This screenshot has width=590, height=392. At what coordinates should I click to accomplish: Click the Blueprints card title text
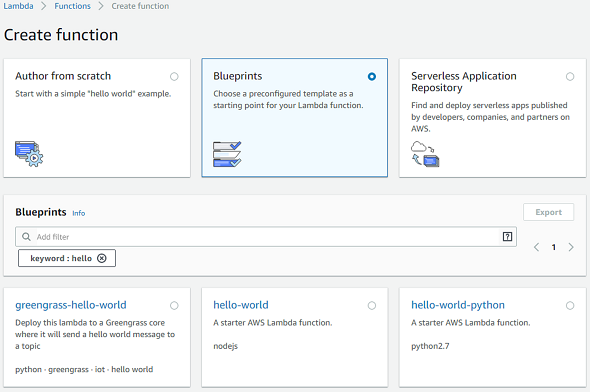click(238, 76)
